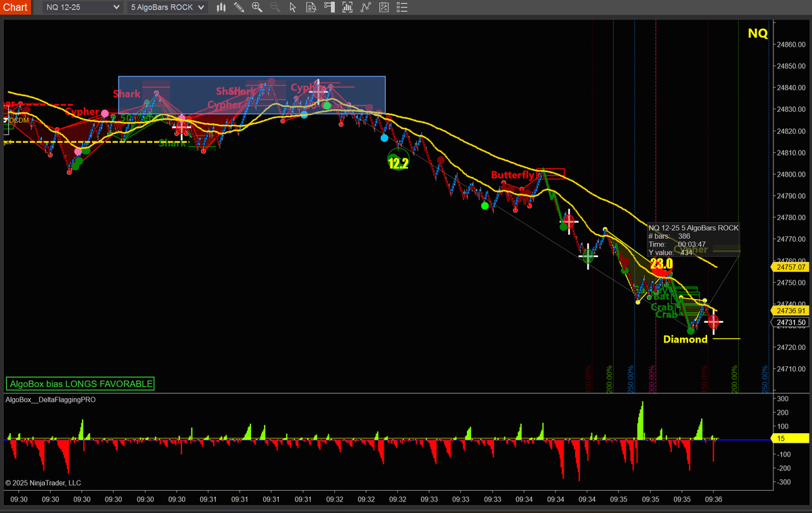
Task: Open the chart Properties list icon
Action: pyautogui.click(x=402, y=7)
